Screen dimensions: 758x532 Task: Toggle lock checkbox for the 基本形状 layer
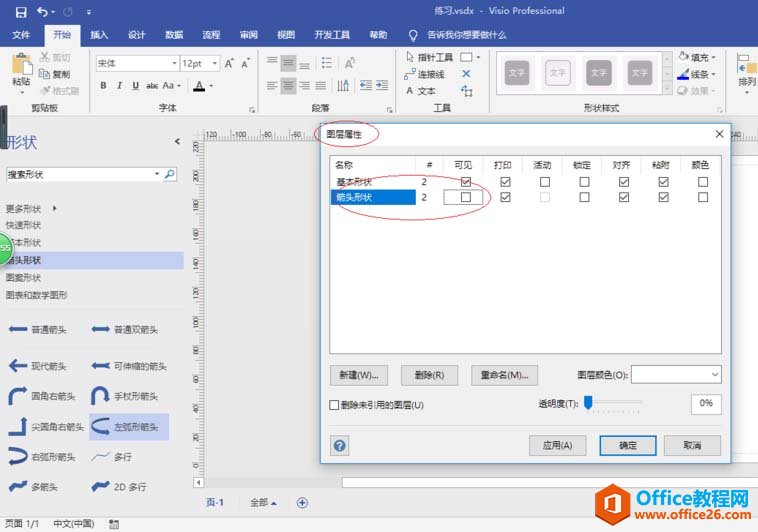pos(584,182)
